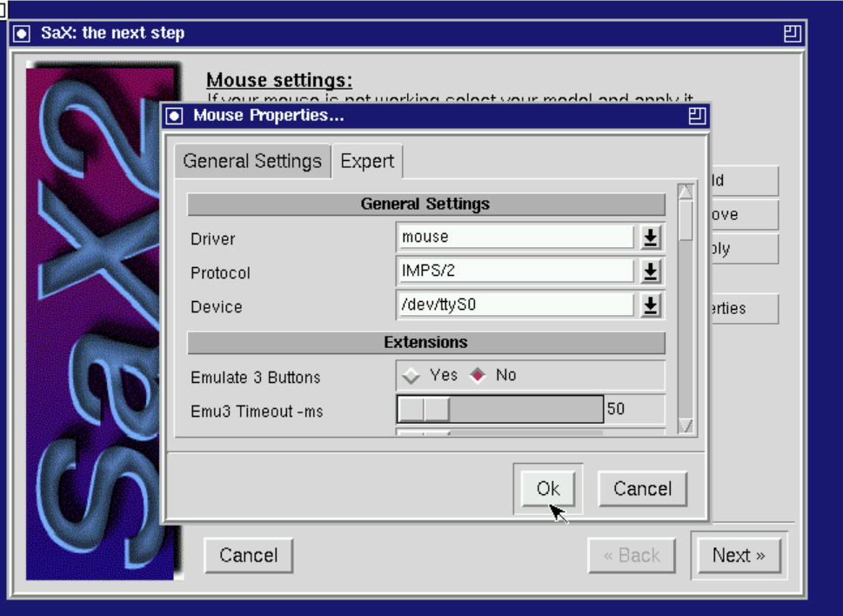Click the partially hidden Properties button in SaX

click(x=745, y=309)
